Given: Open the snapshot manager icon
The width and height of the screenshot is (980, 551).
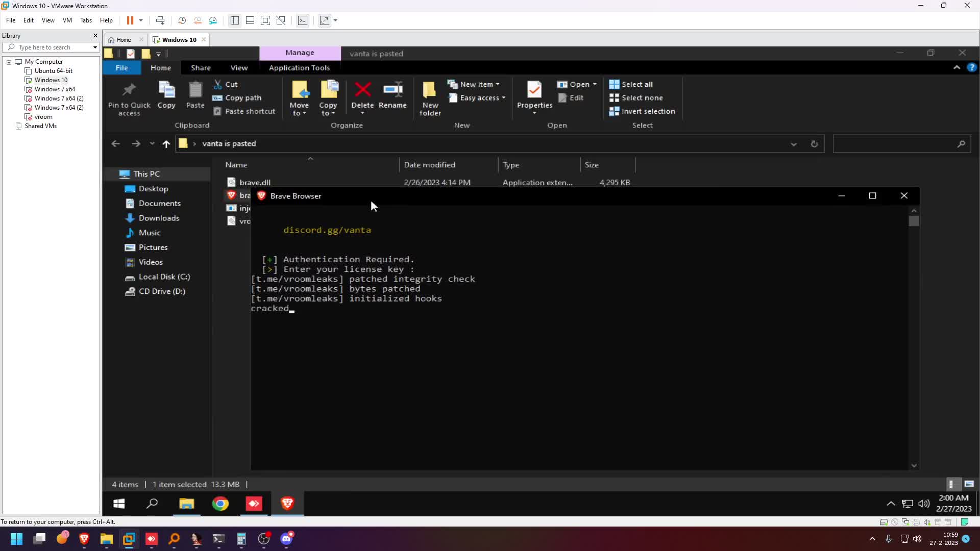Looking at the screenshot, I should tap(213, 20).
